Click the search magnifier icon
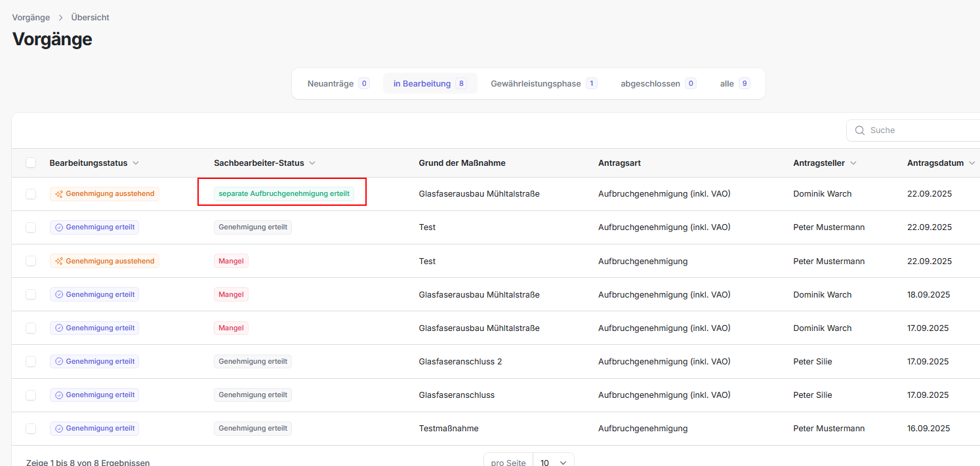 [859, 130]
